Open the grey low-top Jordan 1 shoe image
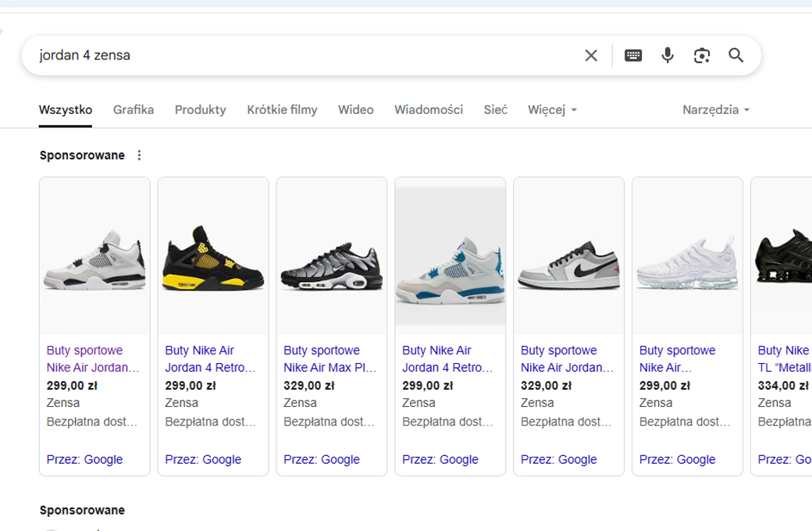 (x=569, y=256)
